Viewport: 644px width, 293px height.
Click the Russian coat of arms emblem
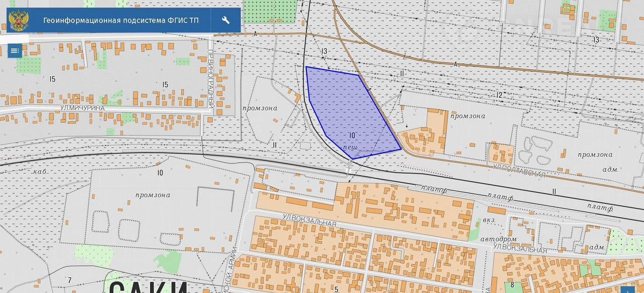pos(19,20)
